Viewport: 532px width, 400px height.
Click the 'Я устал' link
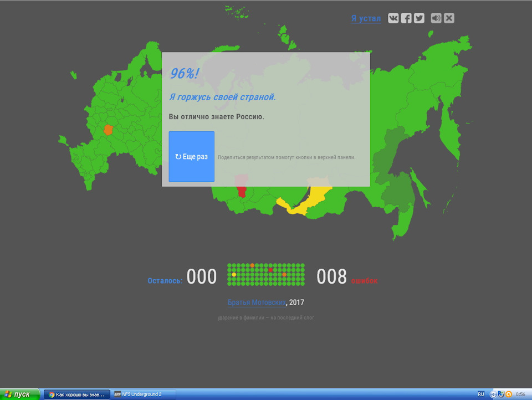pos(366,19)
